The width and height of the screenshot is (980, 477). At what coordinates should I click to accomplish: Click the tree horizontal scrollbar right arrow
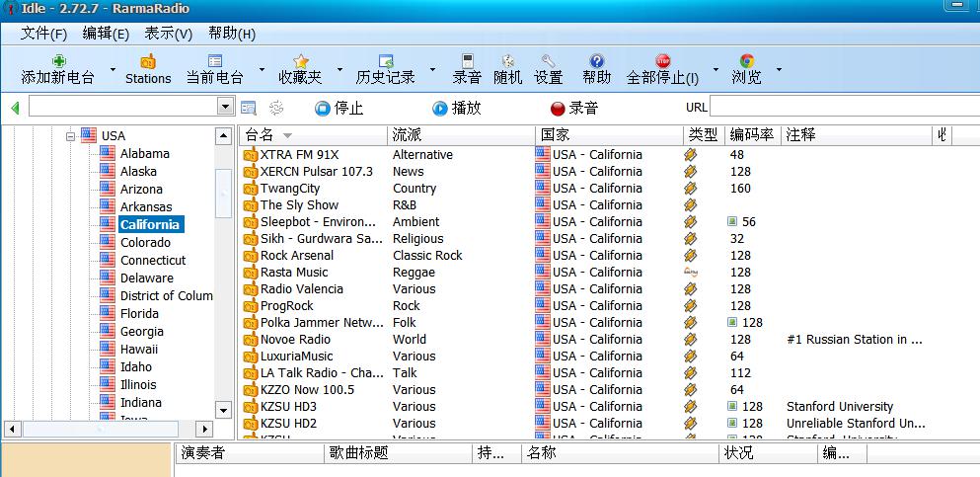[203, 429]
